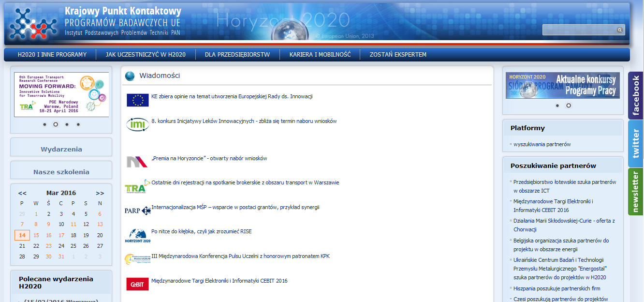Click the Aktualne konkursy Programy Pracy banner
Viewport: 644px width, 302px height.
click(x=563, y=85)
